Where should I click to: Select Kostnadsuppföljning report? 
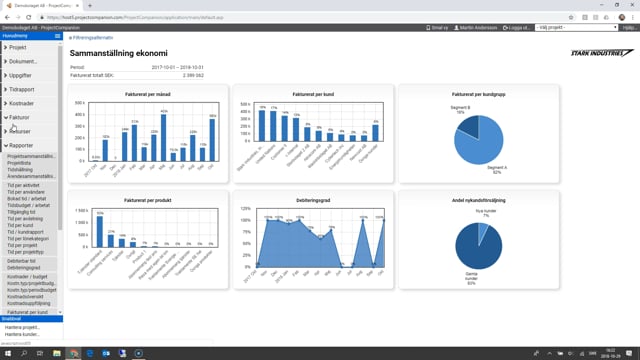29,303
